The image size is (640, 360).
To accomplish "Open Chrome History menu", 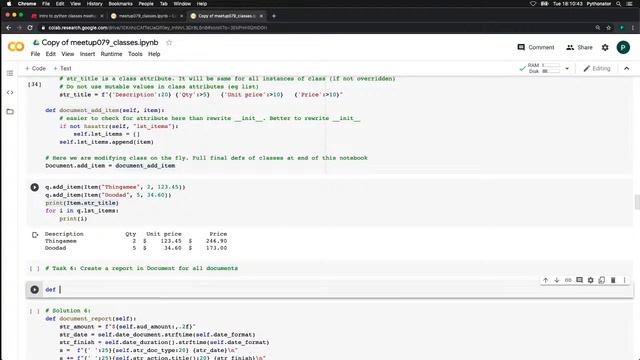I will point(94,4).
